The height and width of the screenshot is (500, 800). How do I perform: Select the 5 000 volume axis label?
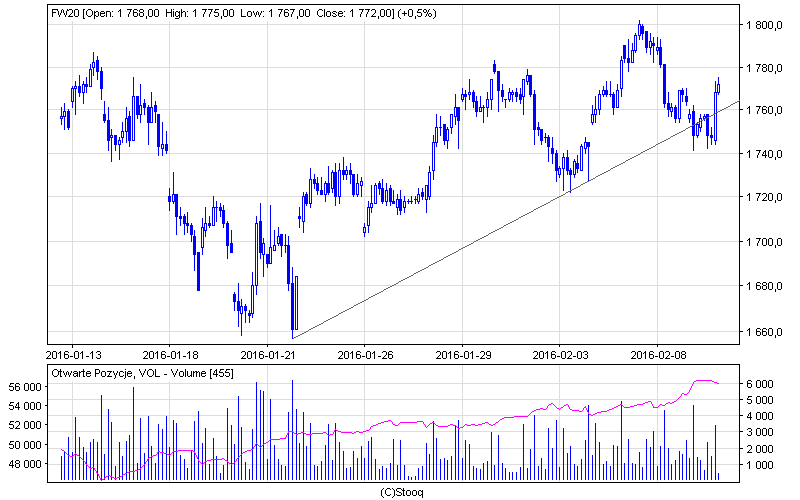[760, 400]
